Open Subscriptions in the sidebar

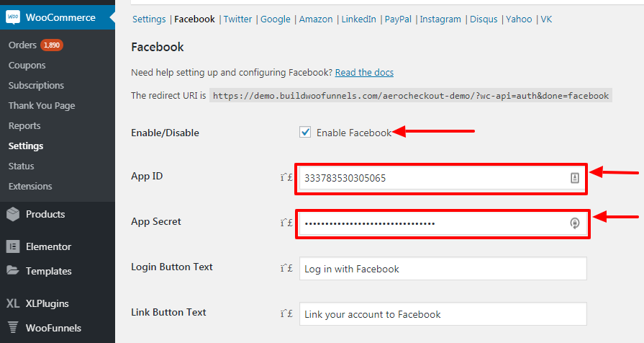click(36, 85)
